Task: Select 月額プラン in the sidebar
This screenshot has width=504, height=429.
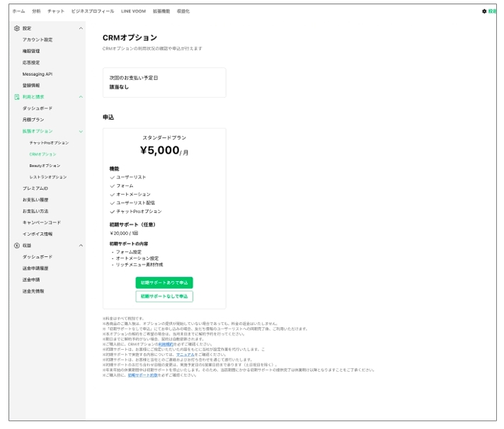Action: [33, 120]
